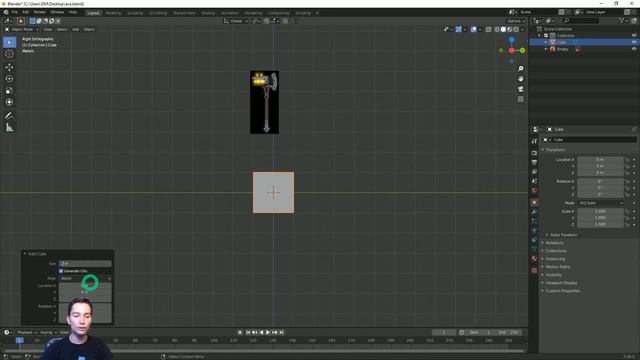Click the Z axis on navigation gizmo
640x360 pixels.
tap(511, 40)
